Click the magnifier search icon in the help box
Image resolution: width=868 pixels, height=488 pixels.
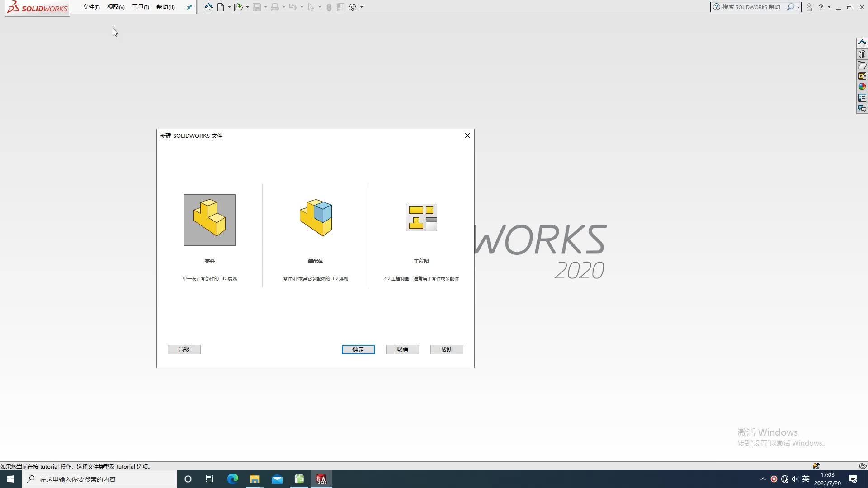(790, 7)
